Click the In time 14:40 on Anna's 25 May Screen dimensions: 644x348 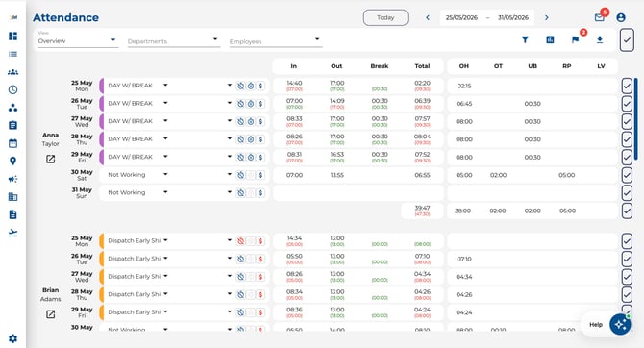(294, 83)
